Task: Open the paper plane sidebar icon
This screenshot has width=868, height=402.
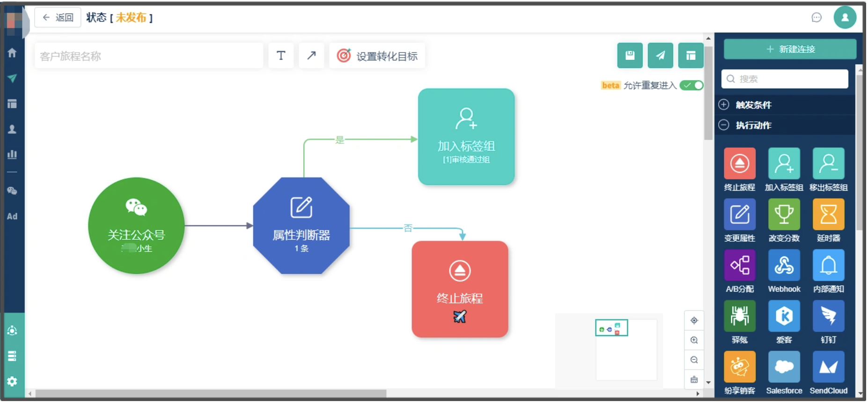Action: pos(12,78)
